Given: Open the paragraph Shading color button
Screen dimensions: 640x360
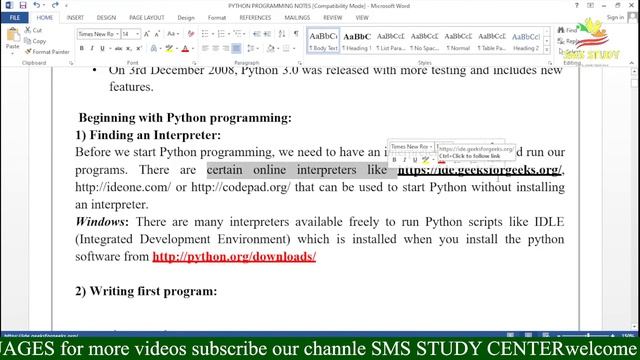Looking at the screenshot, I should [271, 49].
